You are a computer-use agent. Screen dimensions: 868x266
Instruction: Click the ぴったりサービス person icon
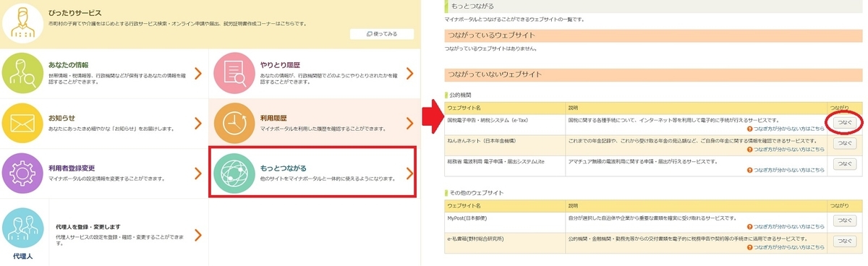[x=22, y=23]
